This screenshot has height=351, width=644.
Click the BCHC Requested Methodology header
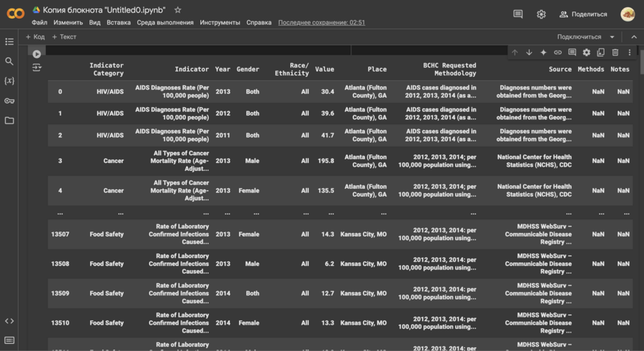[449, 69]
